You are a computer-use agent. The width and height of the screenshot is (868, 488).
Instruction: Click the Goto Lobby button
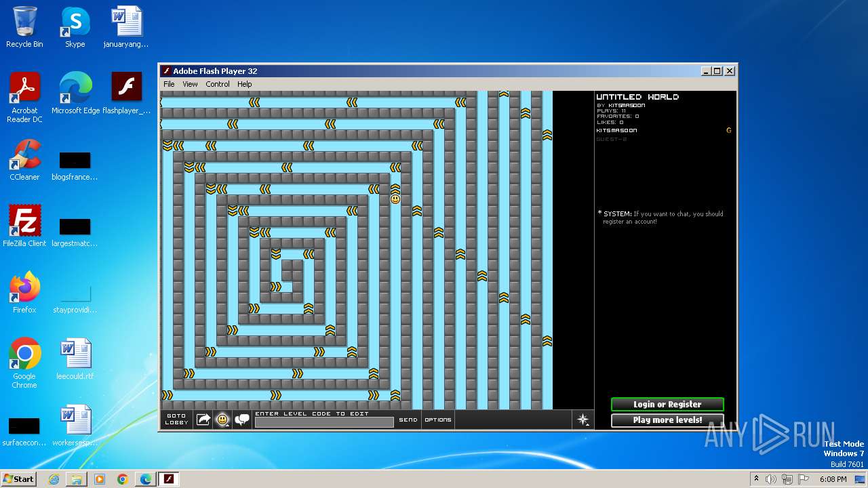(176, 420)
